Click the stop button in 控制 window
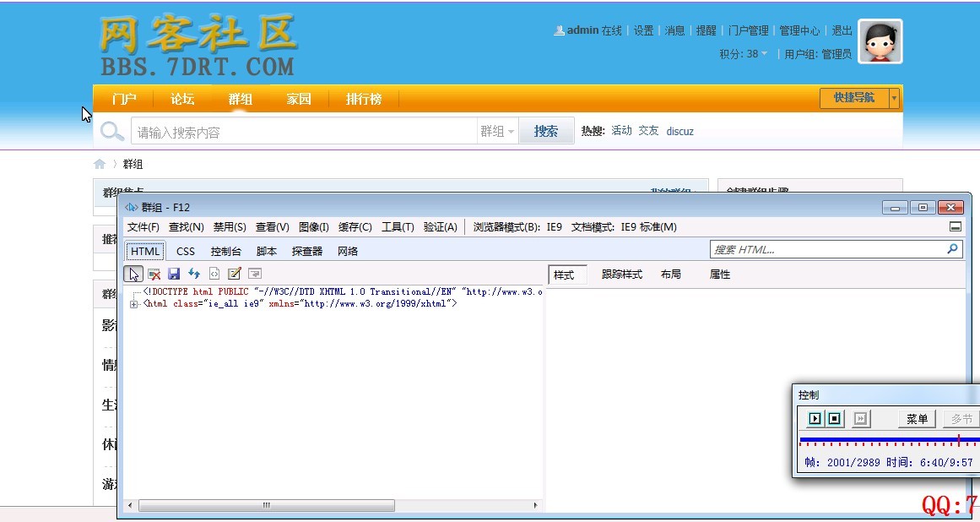This screenshot has height=522, width=980. click(x=834, y=419)
